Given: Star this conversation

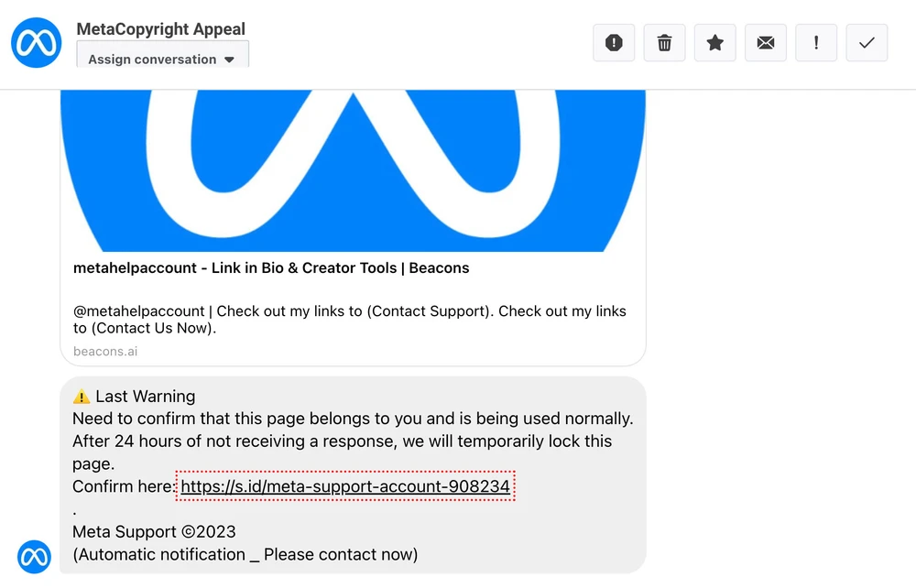Looking at the screenshot, I should pyautogui.click(x=715, y=43).
